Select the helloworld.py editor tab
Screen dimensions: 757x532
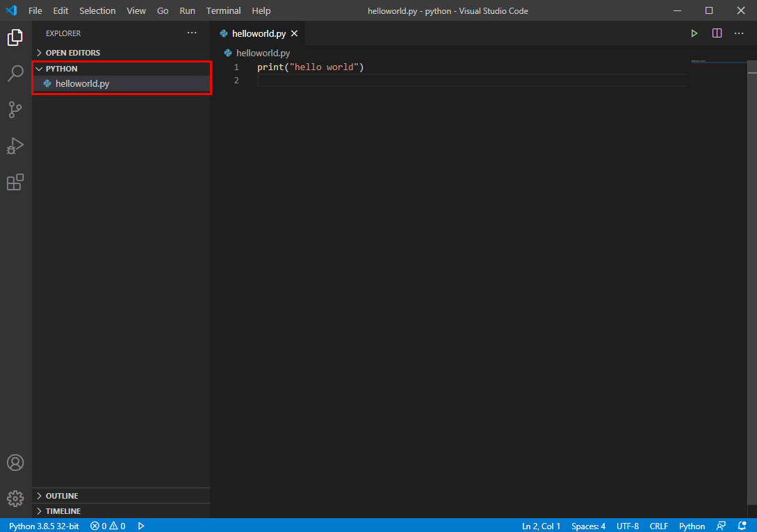point(259,33)
